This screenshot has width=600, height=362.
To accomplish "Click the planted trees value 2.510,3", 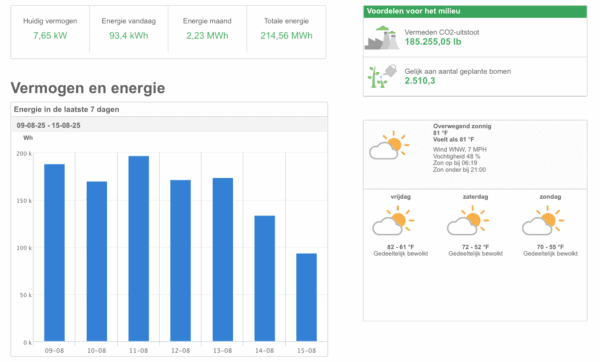I will pyautogui.click(x=420, y=81).
